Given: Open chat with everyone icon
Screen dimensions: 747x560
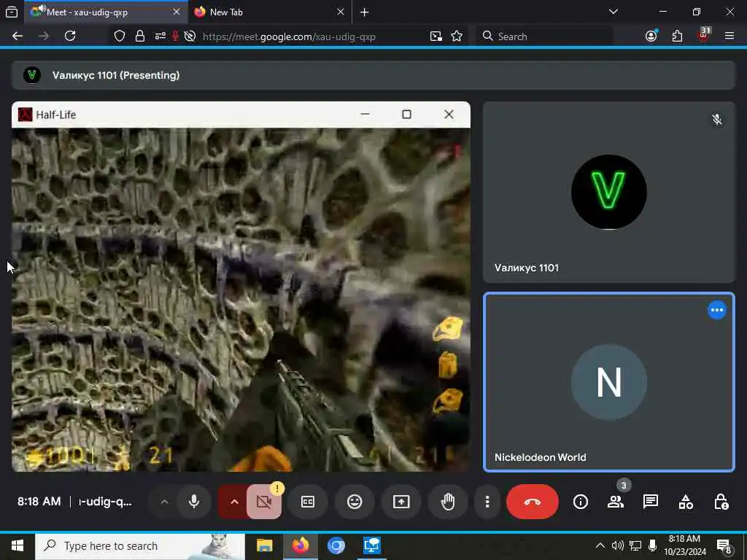Looking at the screenshot, I should click(650, 502).
